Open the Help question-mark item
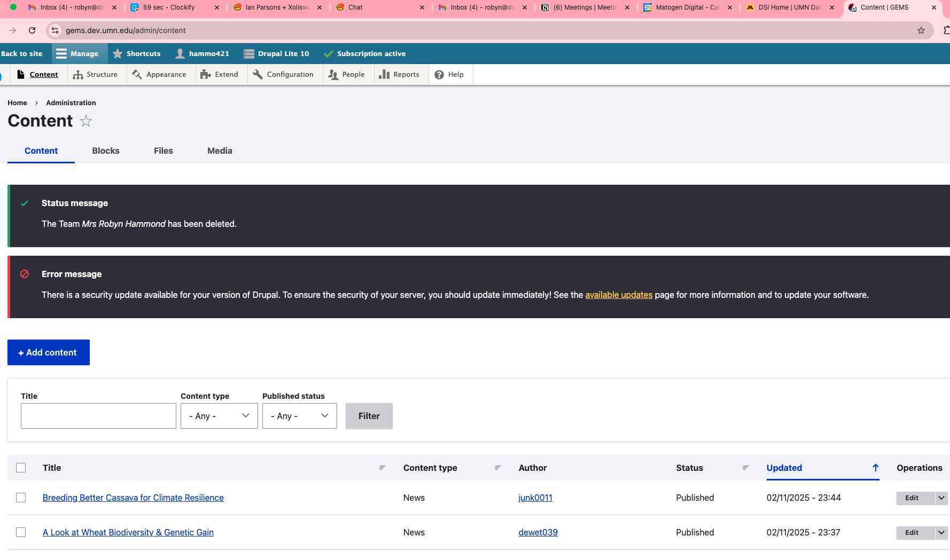Image resolution: width=950 pixels, height=560 pixels. [449, 75]
